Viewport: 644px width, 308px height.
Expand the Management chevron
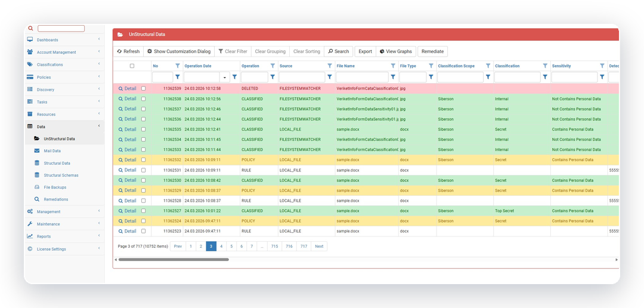point(99,211)
